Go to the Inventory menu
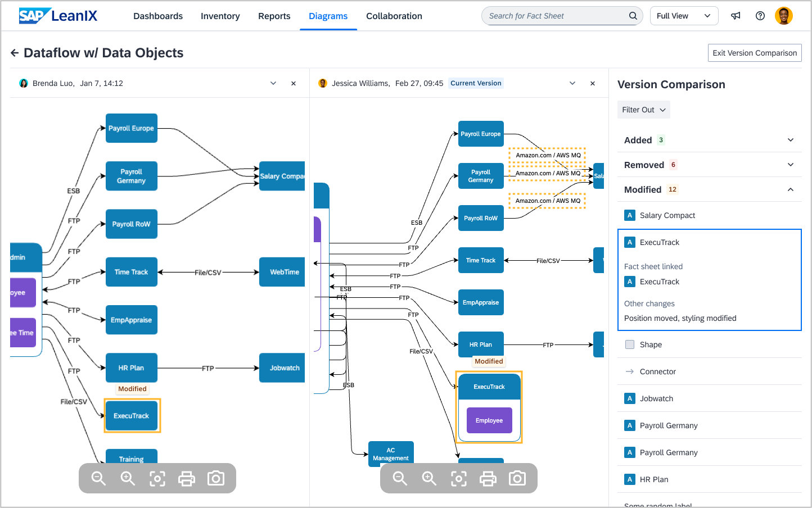Viewport: 812px width, 508px height. pos(220,16)
